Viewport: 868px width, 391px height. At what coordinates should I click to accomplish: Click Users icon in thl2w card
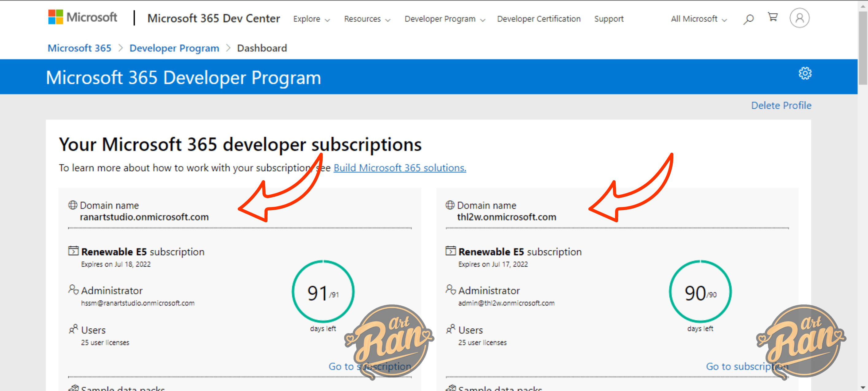(x=451, y=329)
